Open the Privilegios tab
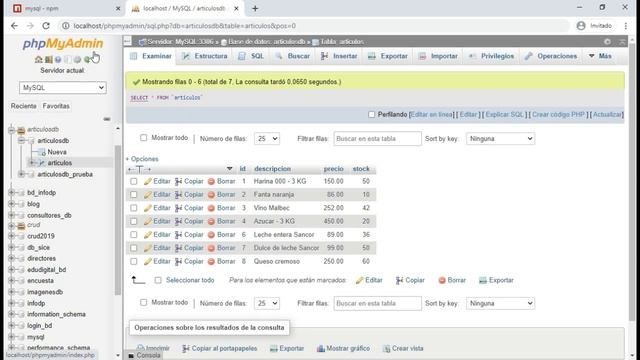640x360 pixels. [x=491, y=56]
